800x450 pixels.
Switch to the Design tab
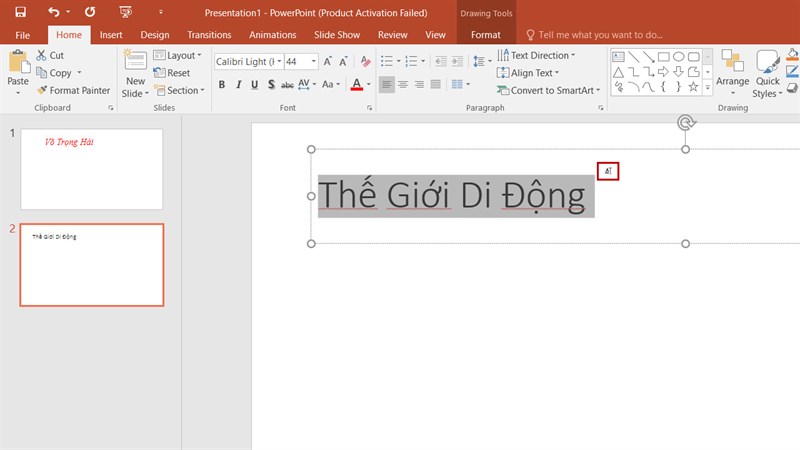coord(155,35)
